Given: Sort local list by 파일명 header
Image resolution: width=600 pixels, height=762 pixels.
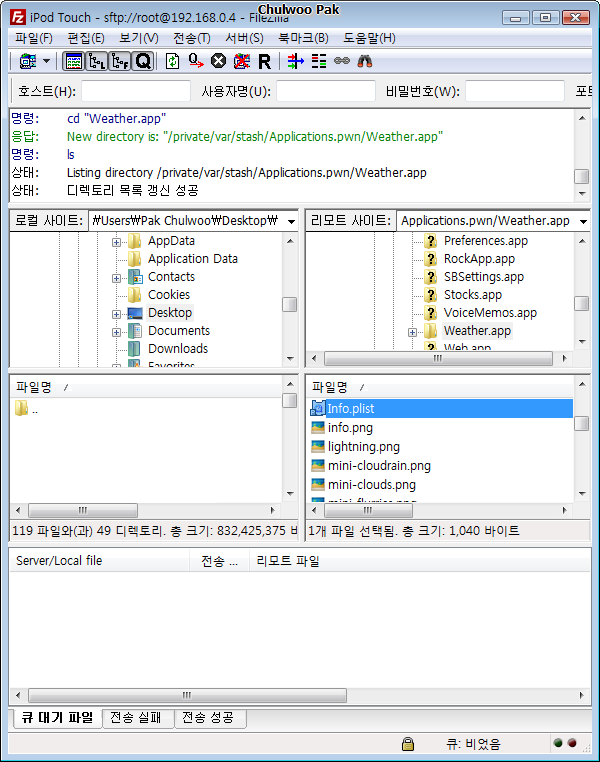Looking at the screenshot, I should coord(146,387).
